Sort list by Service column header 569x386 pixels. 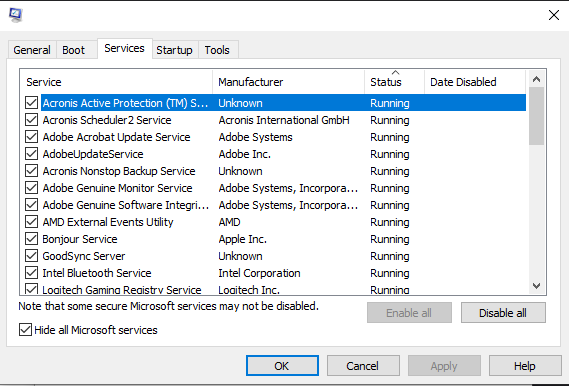coord(116,82)
